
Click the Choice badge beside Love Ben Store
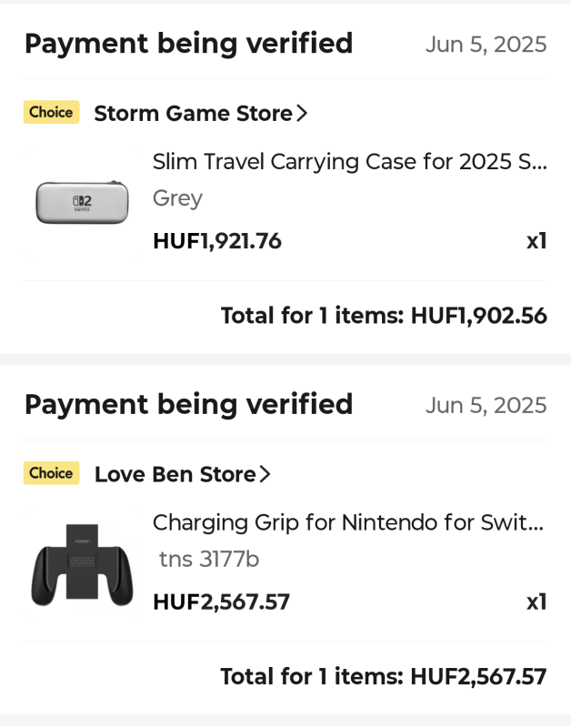(52, 473)
